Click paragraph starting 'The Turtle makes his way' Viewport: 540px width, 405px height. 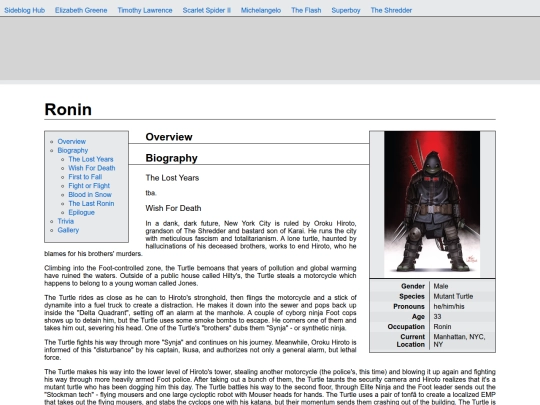coord(270,387)
